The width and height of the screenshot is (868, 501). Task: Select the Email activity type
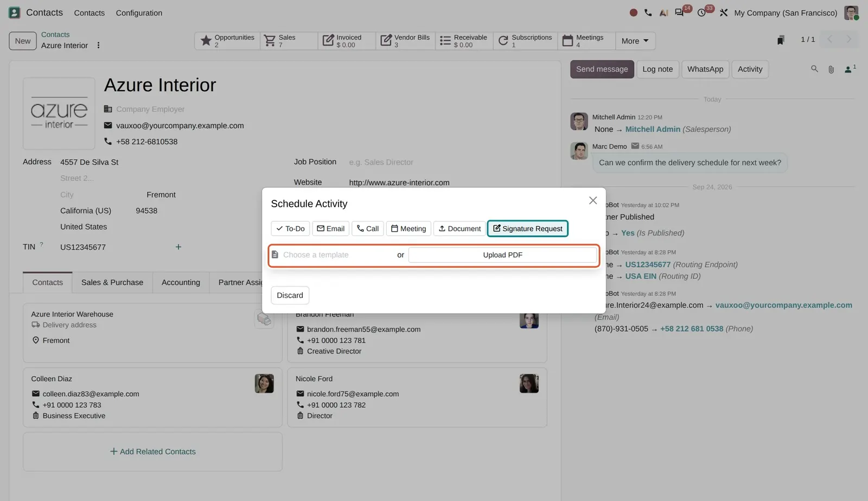click(331, 229)
